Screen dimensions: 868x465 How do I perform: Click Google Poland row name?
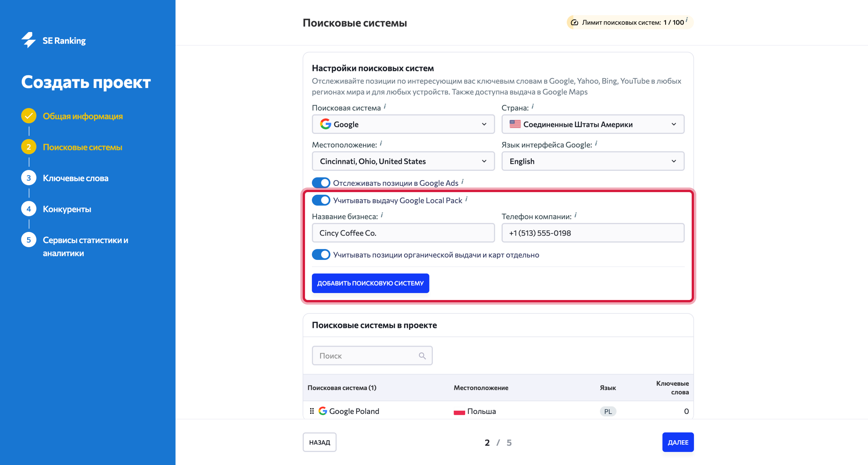tap(354, 411)
